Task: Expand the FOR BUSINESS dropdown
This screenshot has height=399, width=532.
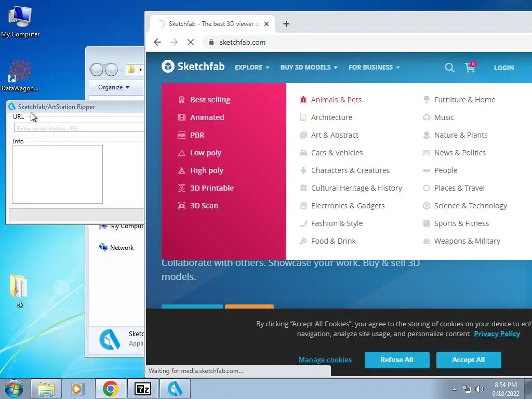Action: (374, 67)
